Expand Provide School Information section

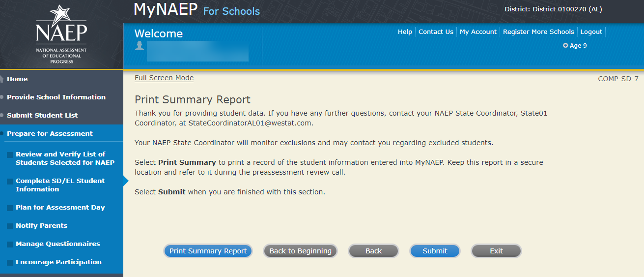point(56,97)
